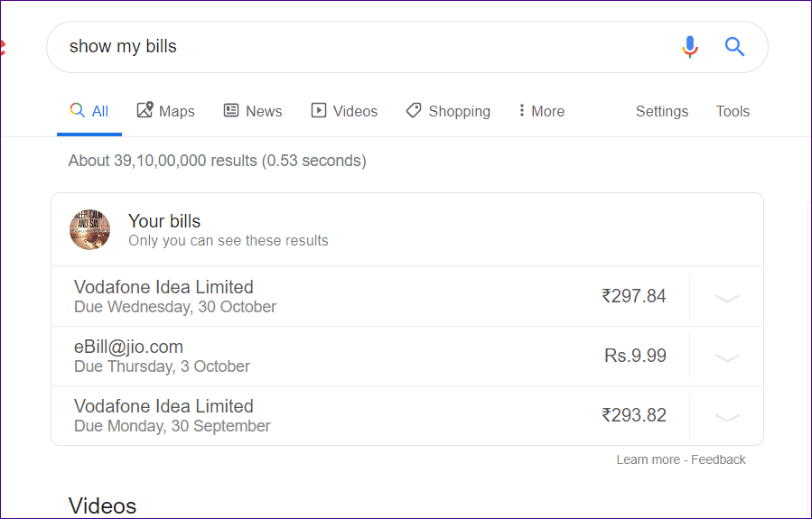Click the Videos play icon
The image size is (812, 519).
pyautogui.click(x=319, y=110)
